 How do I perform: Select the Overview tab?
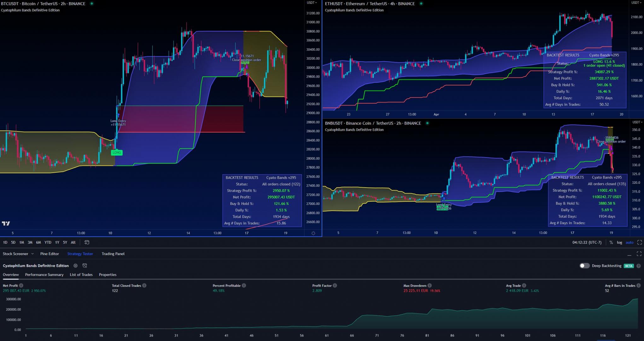tap(11, 275)
